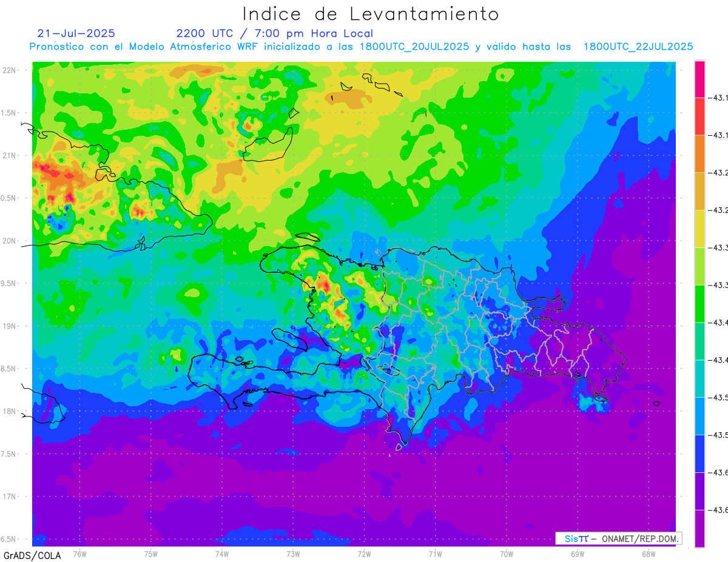Viewport: 728px width, 562px height.
Task: Click the '69W' longitude label
Action: (577, 554)
